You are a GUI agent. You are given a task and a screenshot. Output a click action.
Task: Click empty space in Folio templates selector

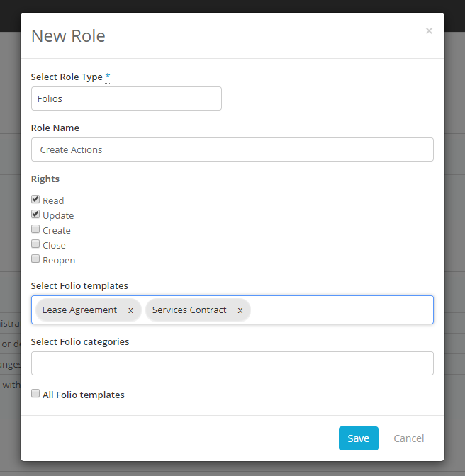340,310
